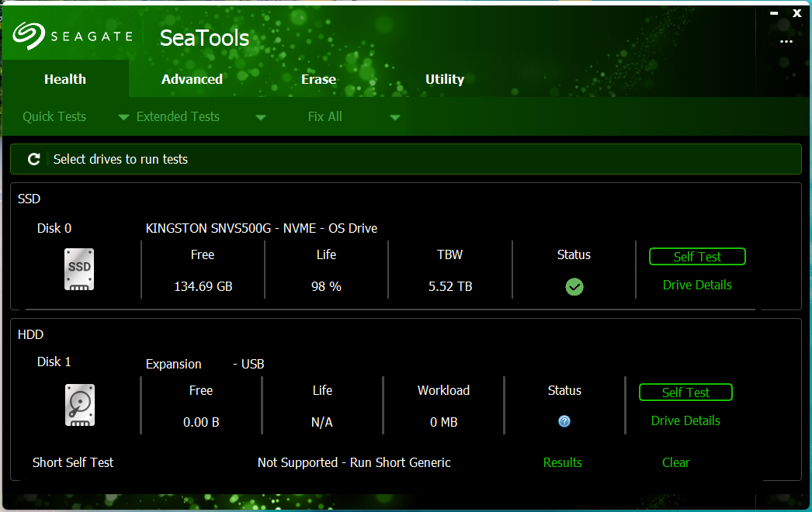Screen dimensions: 812x512
Task: Run Self Test on Kingston Disk 0
Action: [x=697, y=257]
